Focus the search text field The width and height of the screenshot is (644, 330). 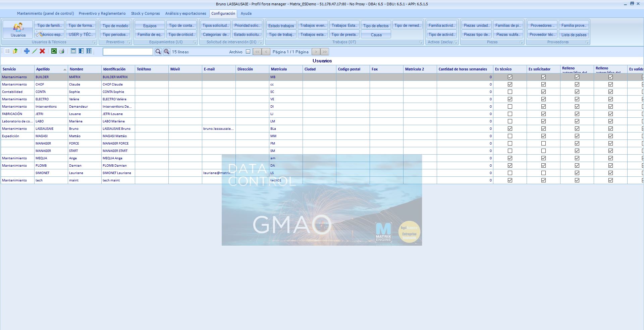point(128,52)
